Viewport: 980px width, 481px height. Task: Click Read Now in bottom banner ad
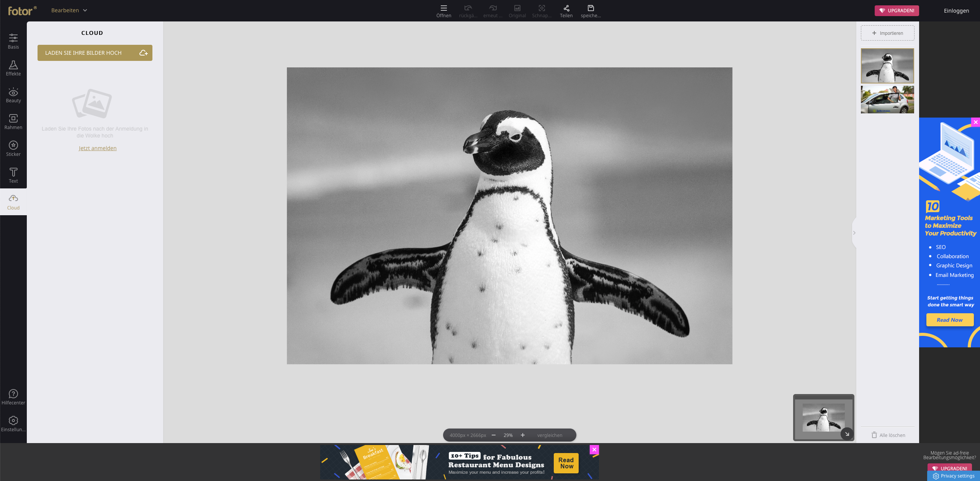pos(566,463)
